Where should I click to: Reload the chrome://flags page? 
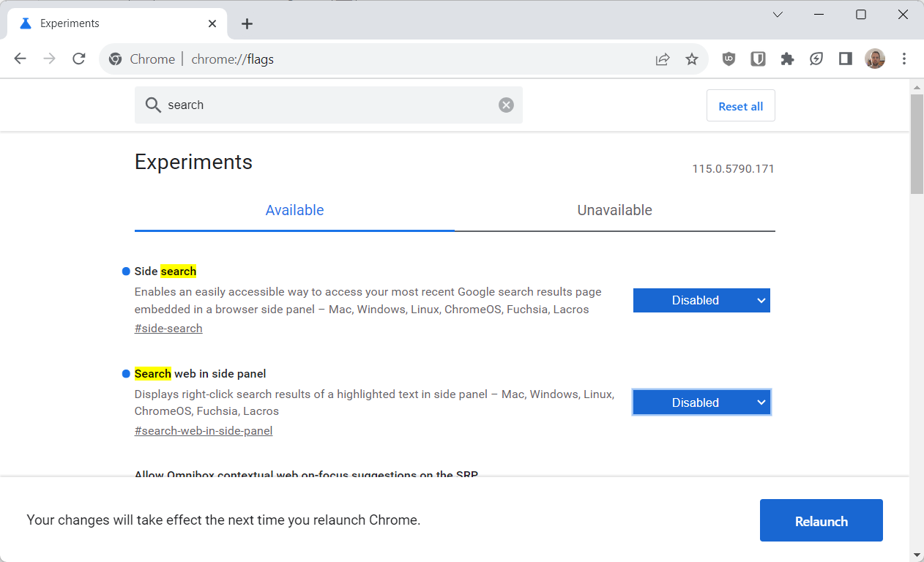[79, 59]
